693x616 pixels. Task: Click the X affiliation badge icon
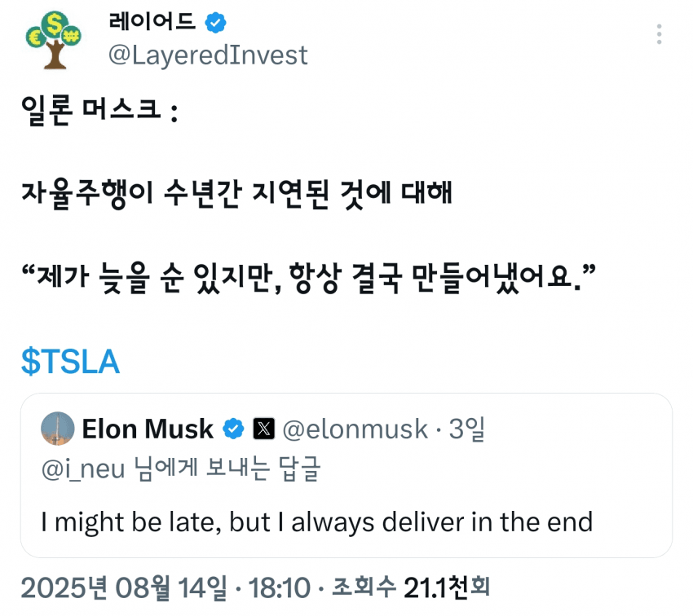[263, 429]
